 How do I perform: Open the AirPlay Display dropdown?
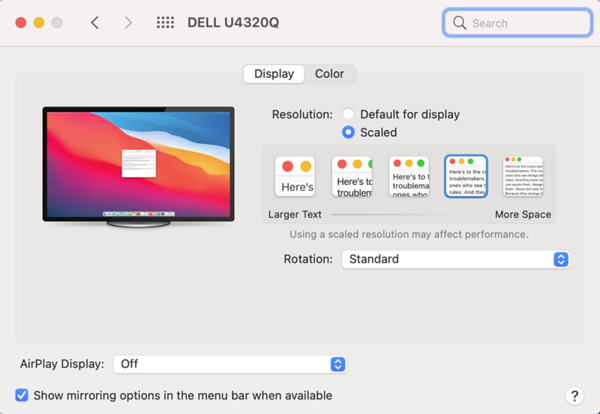coord(230,364)
